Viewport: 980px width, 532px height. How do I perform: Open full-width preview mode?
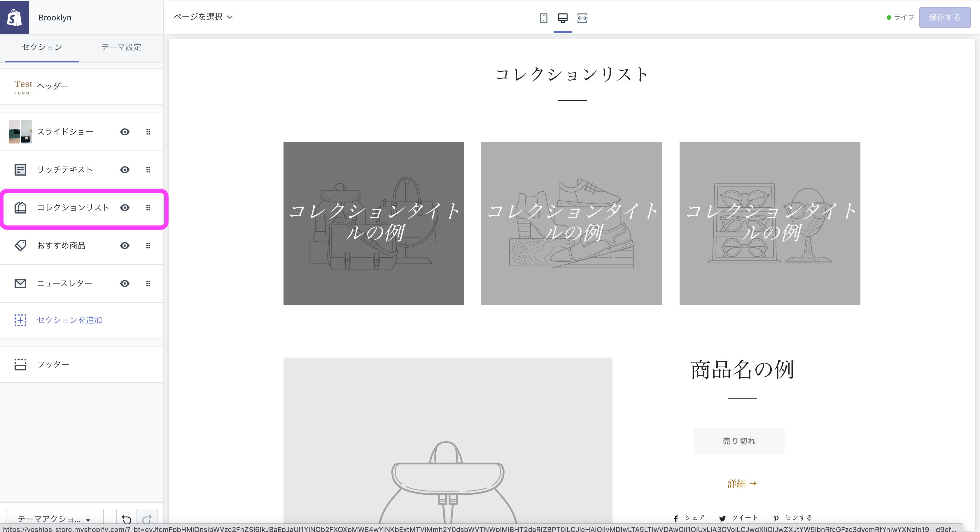[582, 18]
